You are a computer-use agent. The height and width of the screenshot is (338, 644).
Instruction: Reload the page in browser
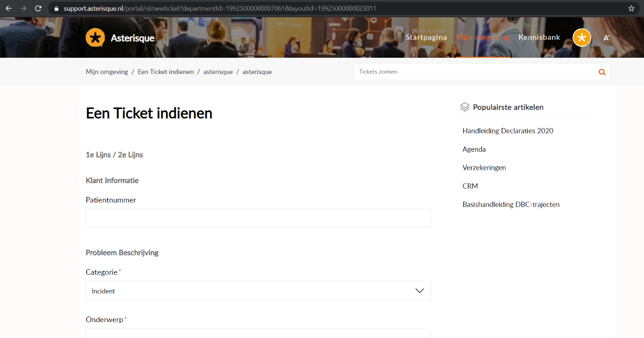(38, 8)
